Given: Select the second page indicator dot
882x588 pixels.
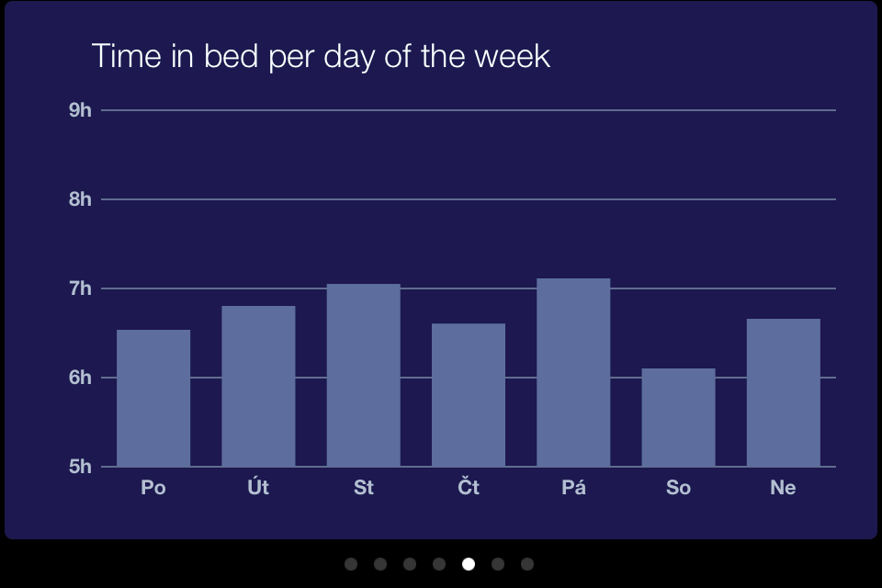Looking at the screenshot, I should (380, 564).
